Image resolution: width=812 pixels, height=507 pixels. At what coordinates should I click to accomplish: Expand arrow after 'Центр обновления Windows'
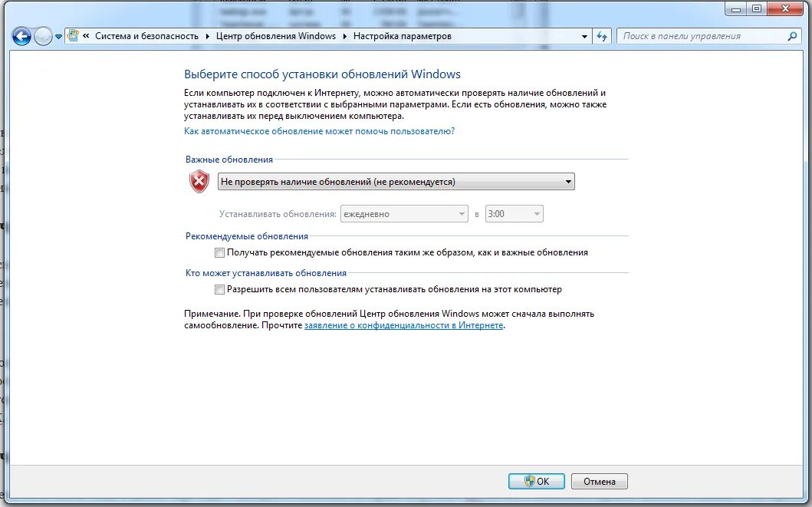[x=345, y=36]
